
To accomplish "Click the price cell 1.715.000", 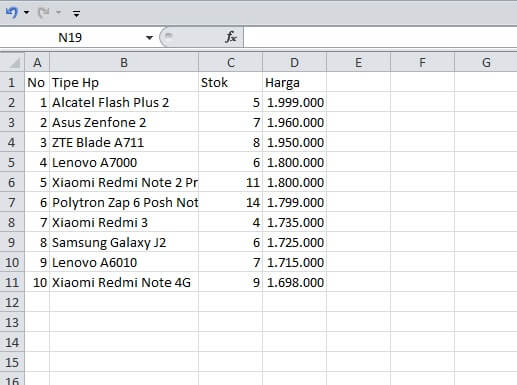I will click(294, 262).
